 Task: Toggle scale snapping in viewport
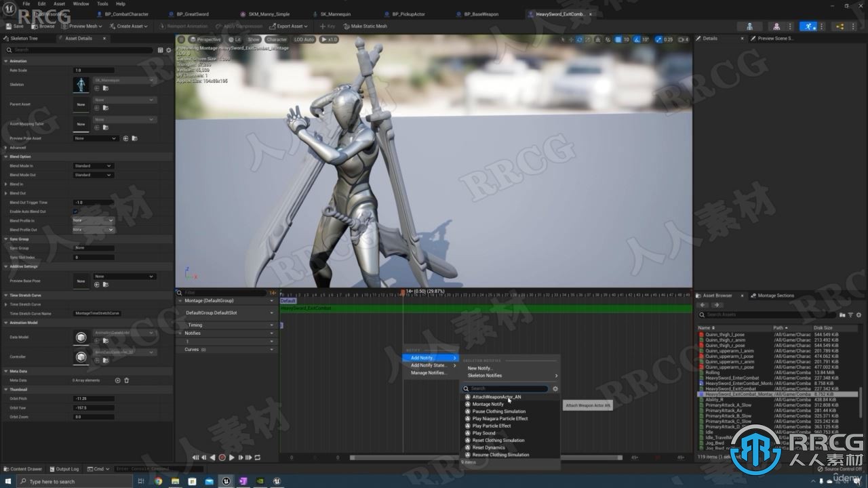coord(658,39)
